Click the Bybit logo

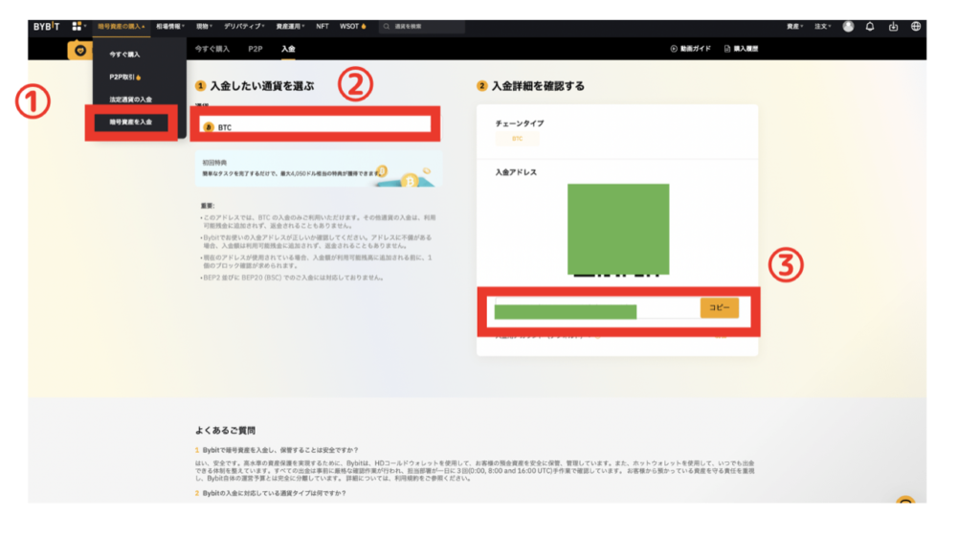click(x=47, y=27)
